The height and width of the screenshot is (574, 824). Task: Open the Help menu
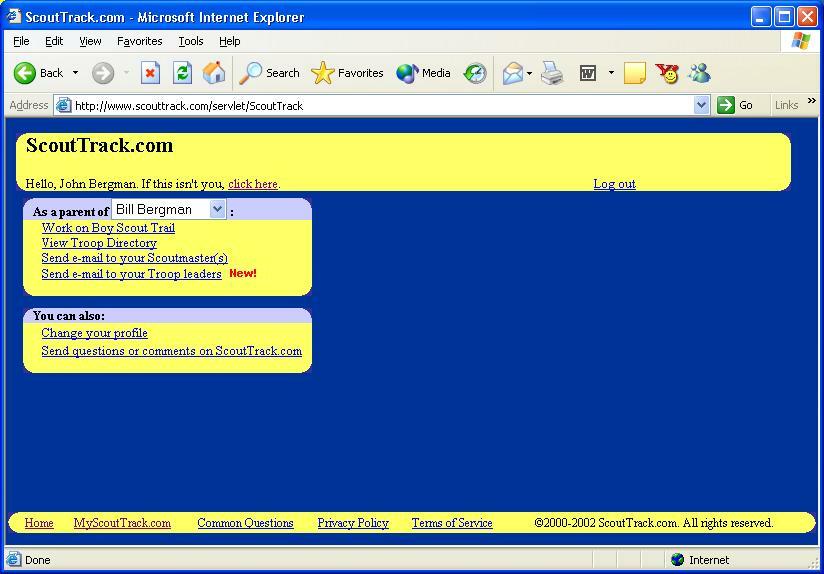coord(230,41)
